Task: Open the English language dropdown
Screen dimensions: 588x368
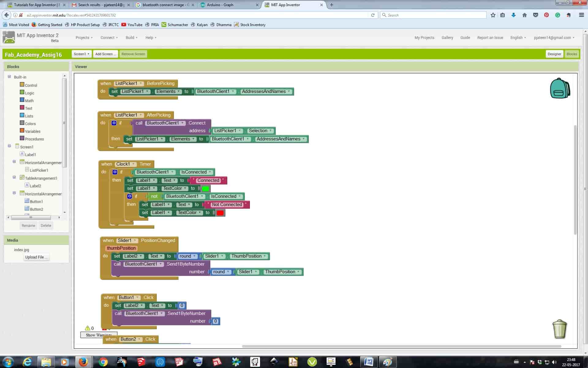Action: pos(518,38)
